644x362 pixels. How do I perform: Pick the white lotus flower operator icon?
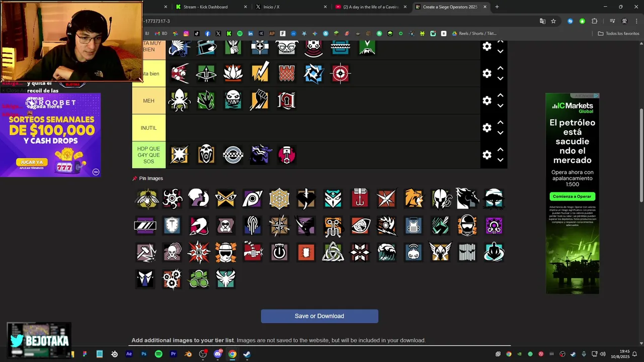coord(233,73)
